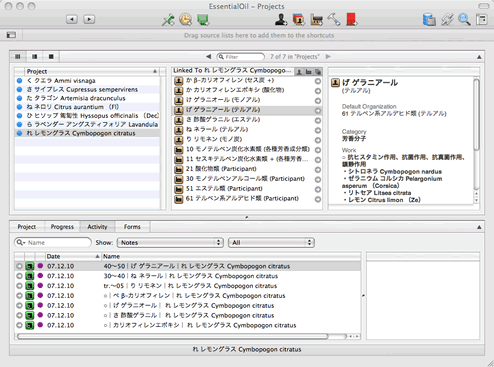Show linked contacts filter icon in Linked To header

pos(299,72)
